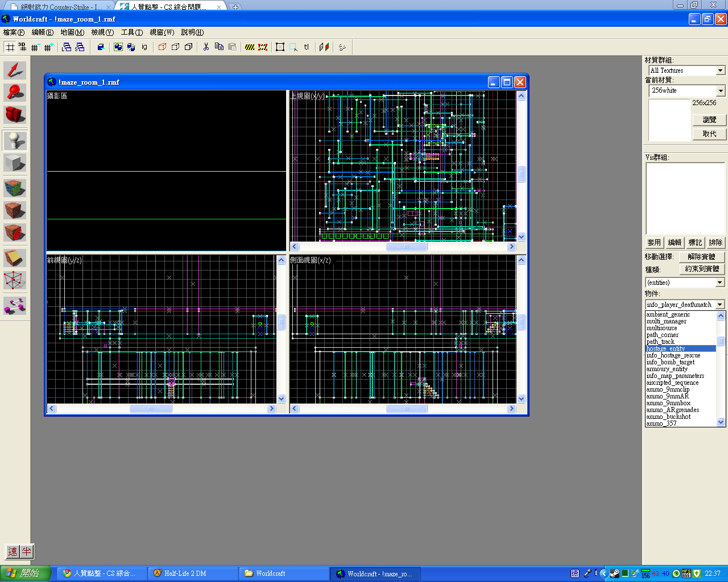
Task: Open the All Textures group dropdown
Action: [x=720, y=70]
